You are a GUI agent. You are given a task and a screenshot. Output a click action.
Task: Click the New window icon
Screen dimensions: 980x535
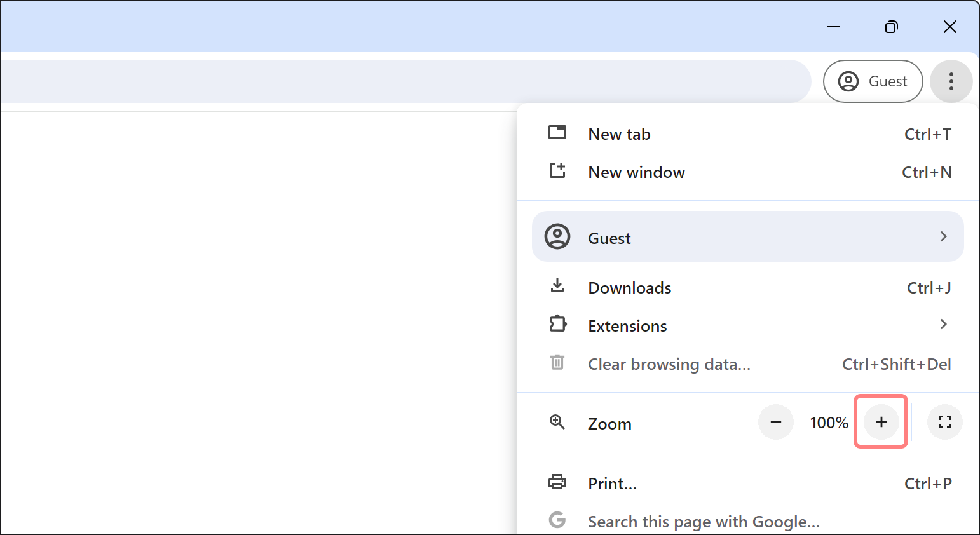point(557,171)
